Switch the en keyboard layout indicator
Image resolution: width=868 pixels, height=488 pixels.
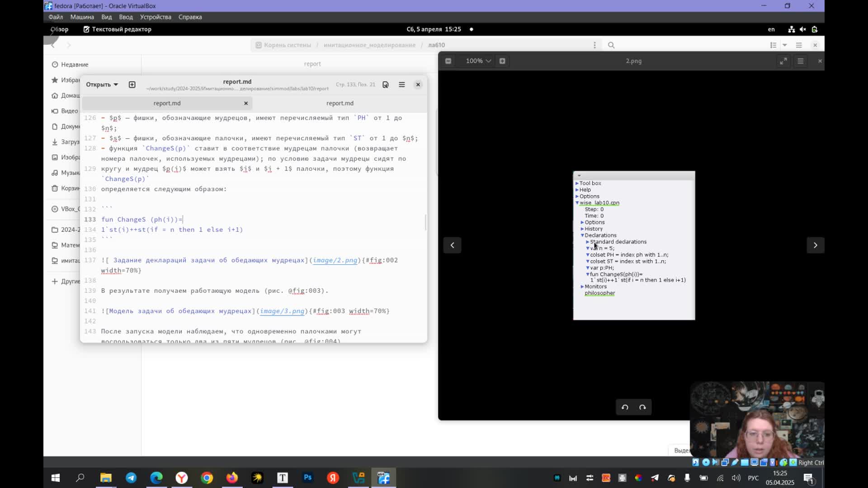tap(771, 29)
